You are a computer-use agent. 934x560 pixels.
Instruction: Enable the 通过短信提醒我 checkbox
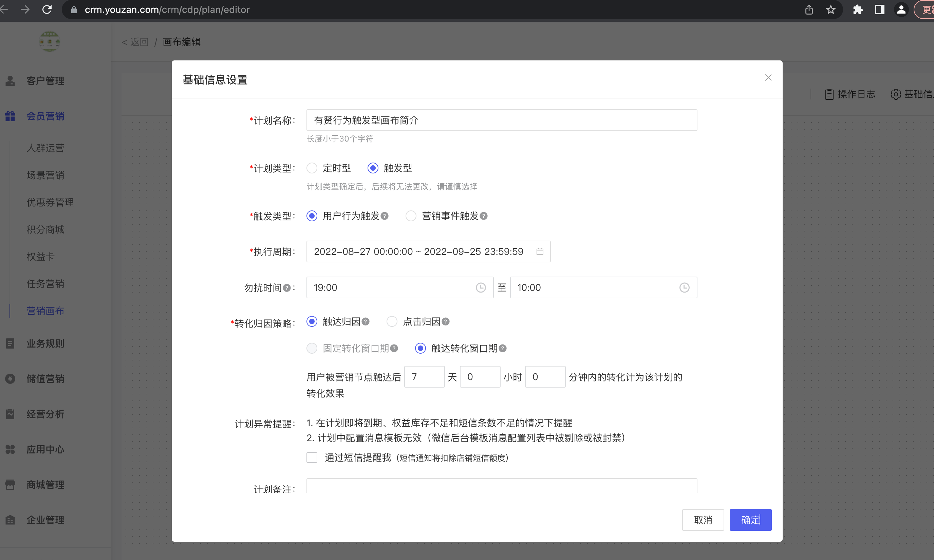tap(312, 458)
